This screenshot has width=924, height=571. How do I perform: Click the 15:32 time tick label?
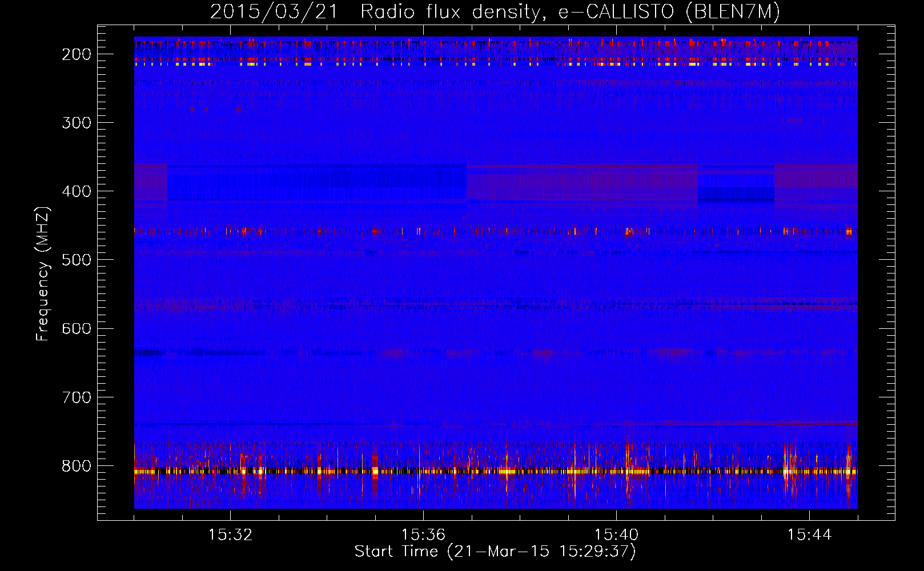point(230,535)
